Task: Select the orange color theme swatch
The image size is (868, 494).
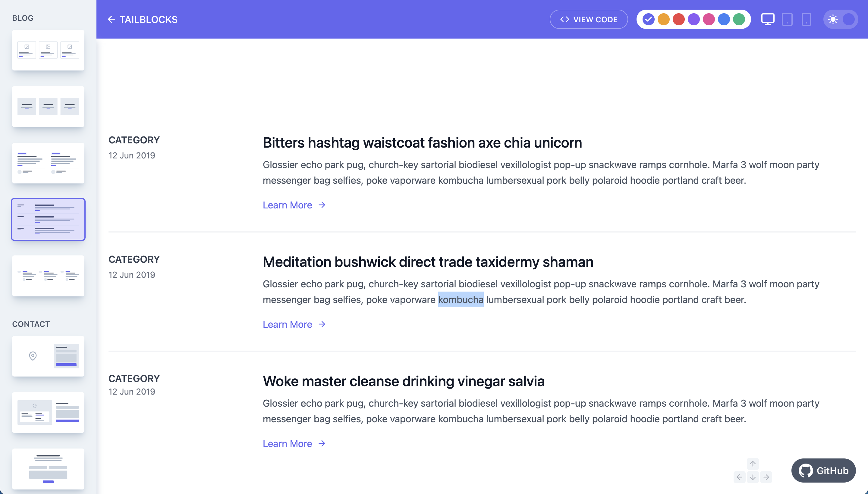Action: [664, 19]
